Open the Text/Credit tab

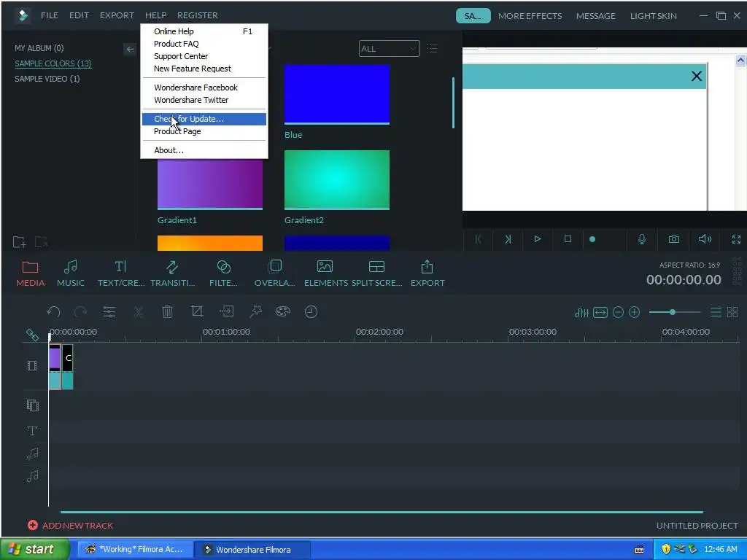point(121,273)
